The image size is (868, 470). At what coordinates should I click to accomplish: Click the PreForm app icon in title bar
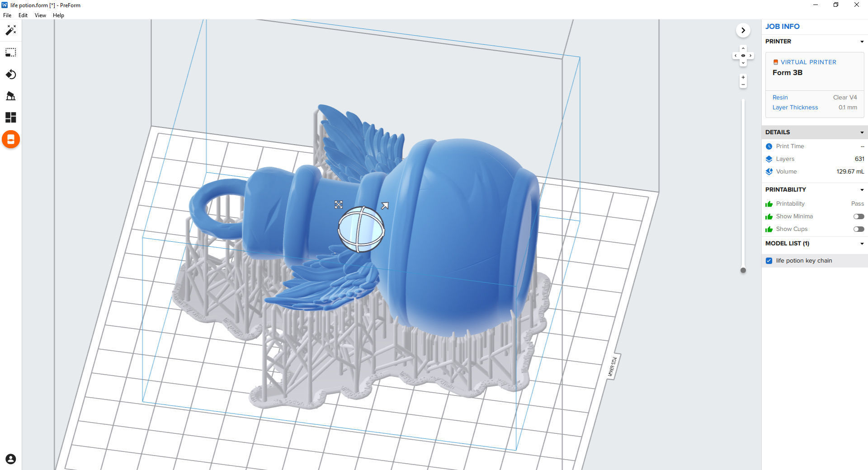[5, 5]
